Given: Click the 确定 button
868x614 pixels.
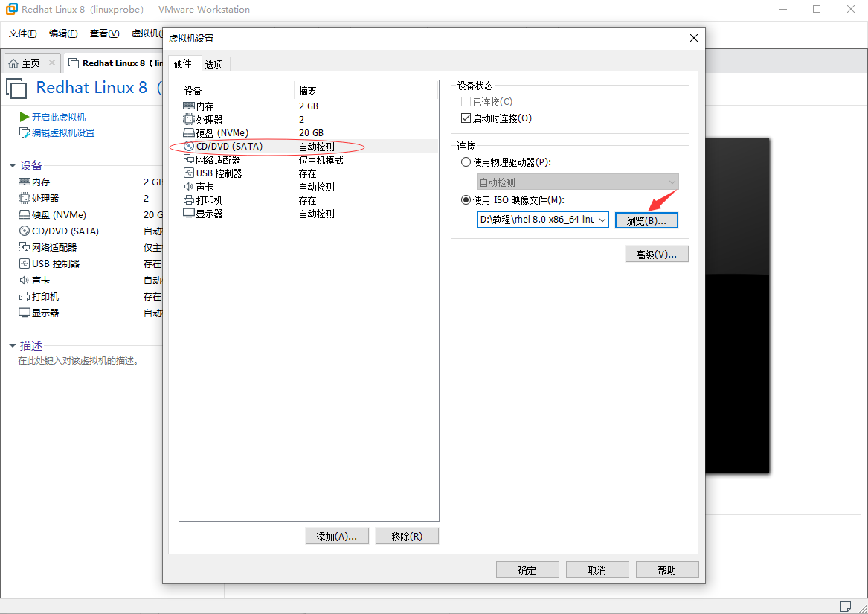Looking at the screenshot, I should coord(527,570).
